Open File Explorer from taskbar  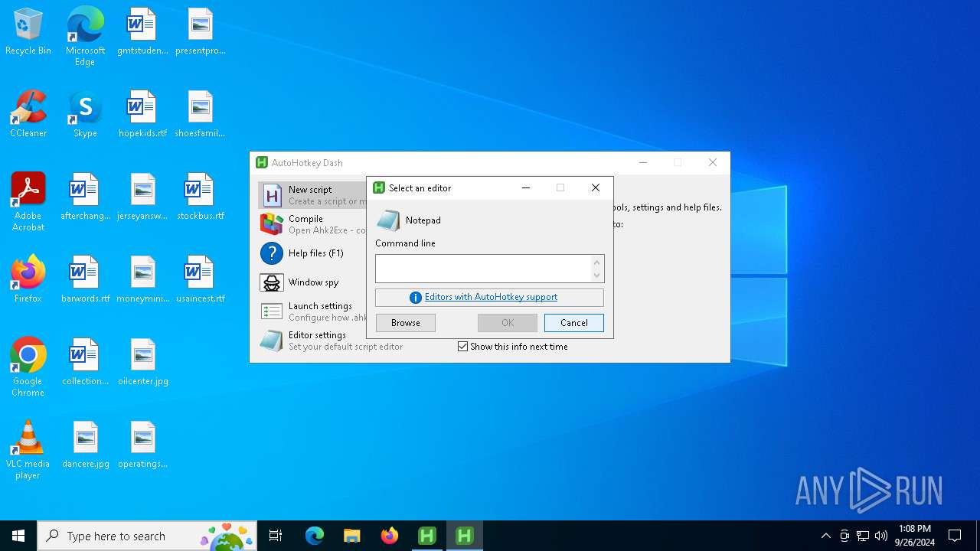pyautogui.click(x=352, y=536)
